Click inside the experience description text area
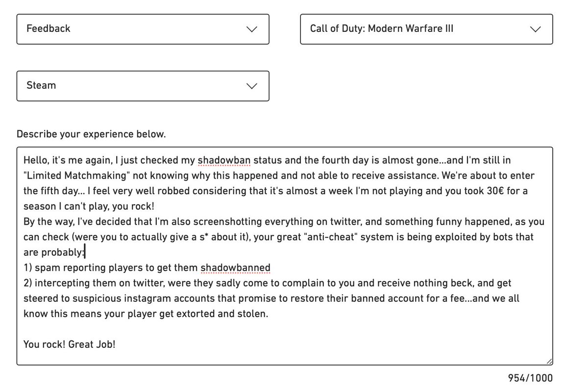This screenshot has width=588, height=390. pos(285,256)
